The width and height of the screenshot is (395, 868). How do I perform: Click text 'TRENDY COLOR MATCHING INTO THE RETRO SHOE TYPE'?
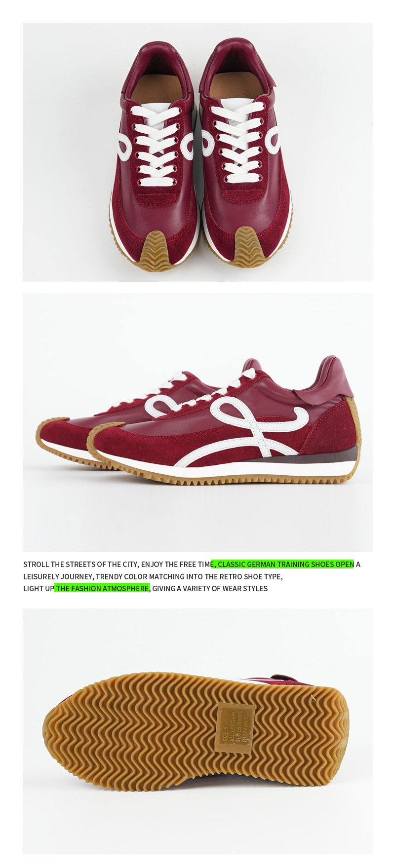click(189, 576)
